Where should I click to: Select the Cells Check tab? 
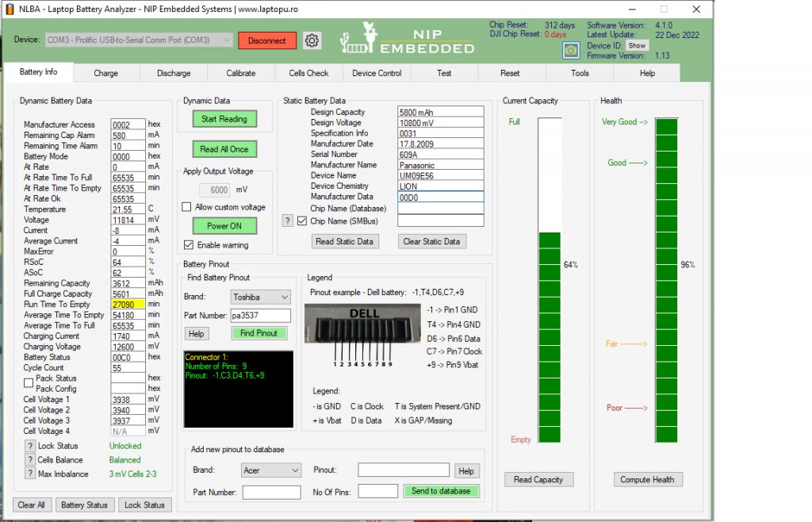308,73
